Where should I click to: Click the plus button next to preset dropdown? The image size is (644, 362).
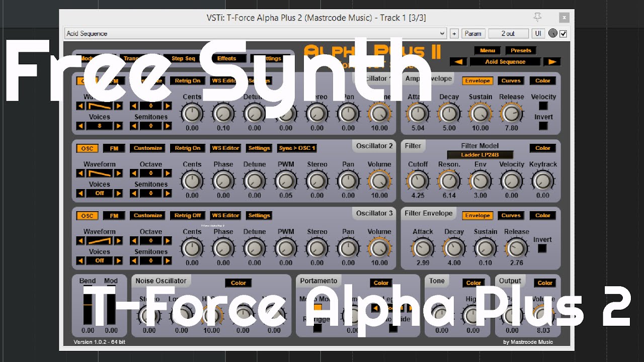tap(454, 33)
